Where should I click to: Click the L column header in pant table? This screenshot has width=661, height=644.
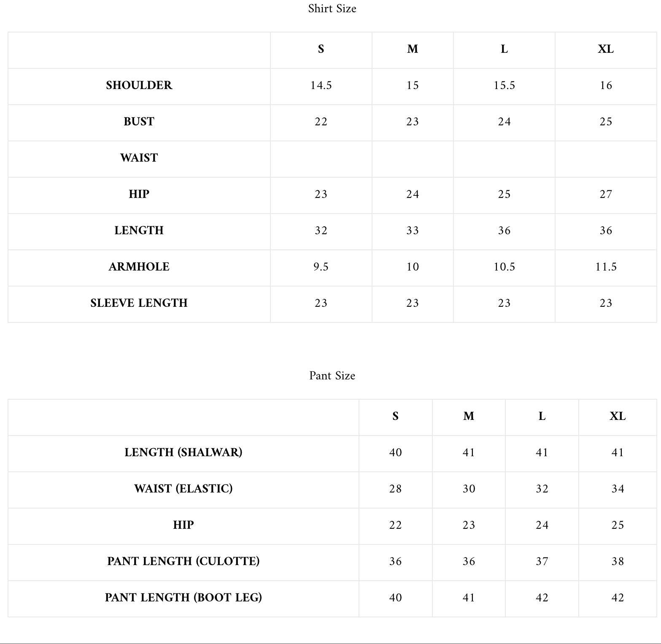(x=542, y=416)
